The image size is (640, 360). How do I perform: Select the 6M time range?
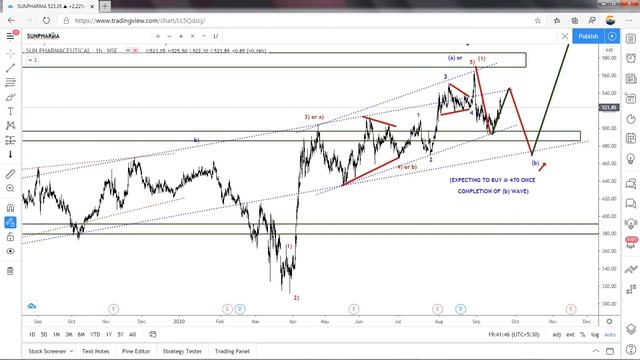coord(81,334)
